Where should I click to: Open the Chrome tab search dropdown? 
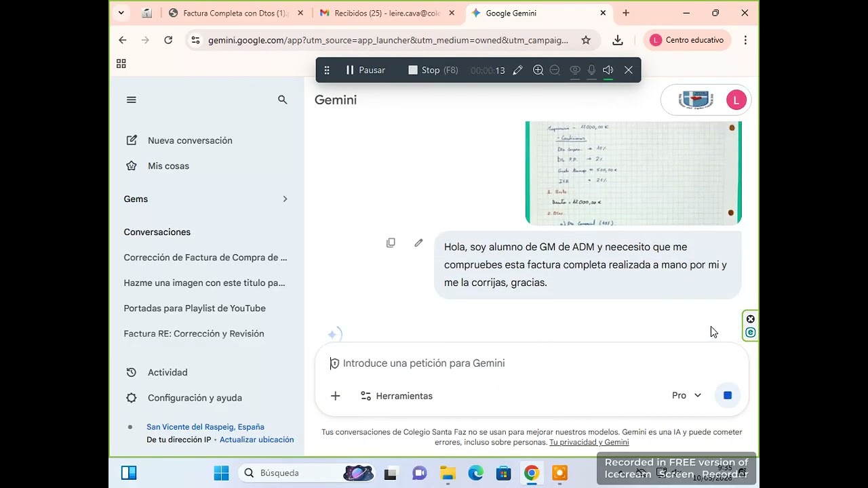tap(121, 13)
